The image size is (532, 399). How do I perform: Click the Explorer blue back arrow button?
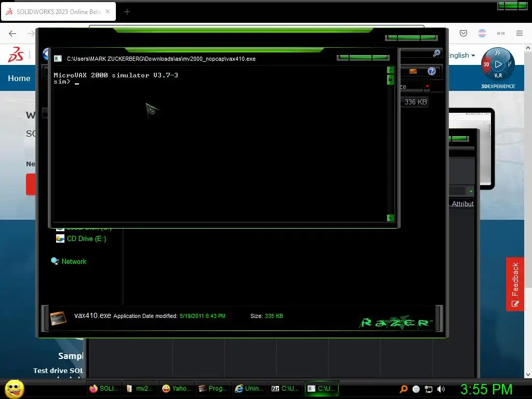[x=46, y=54]
